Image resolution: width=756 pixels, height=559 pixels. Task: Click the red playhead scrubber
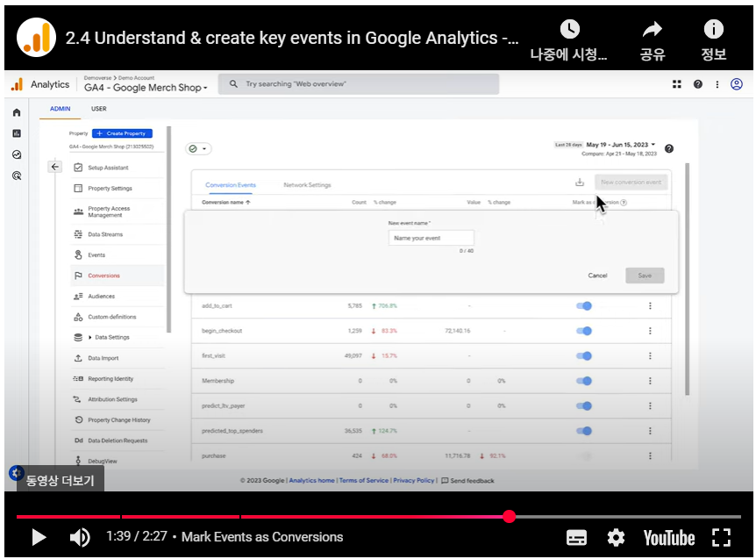(x=510, y=517)
